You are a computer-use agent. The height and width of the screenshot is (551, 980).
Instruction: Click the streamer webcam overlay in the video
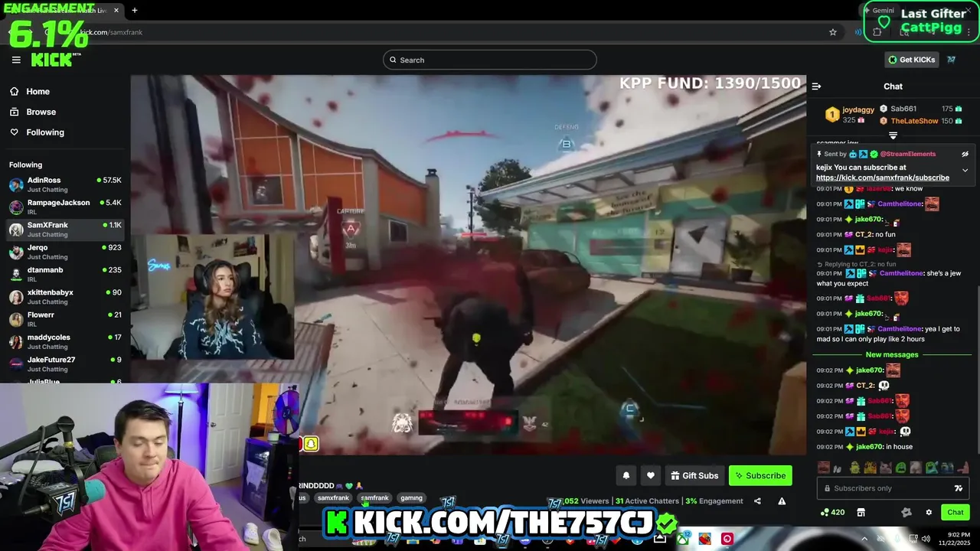[212, 296]
